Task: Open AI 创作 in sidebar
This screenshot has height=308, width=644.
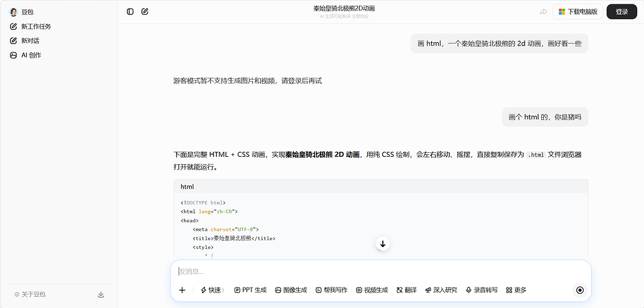Action: point(26,55)
